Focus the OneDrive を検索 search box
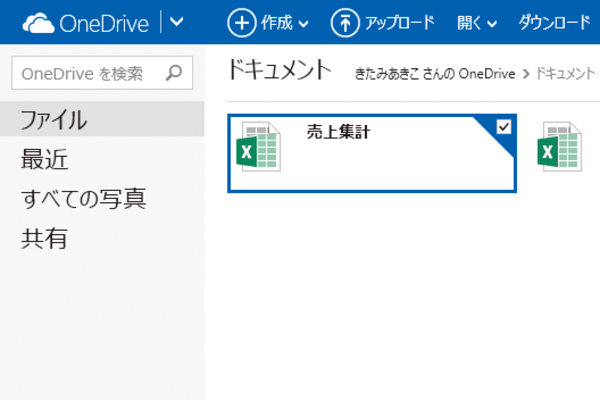Image resolution: width=600 pixels, height=400 pixels. [102, 73]
